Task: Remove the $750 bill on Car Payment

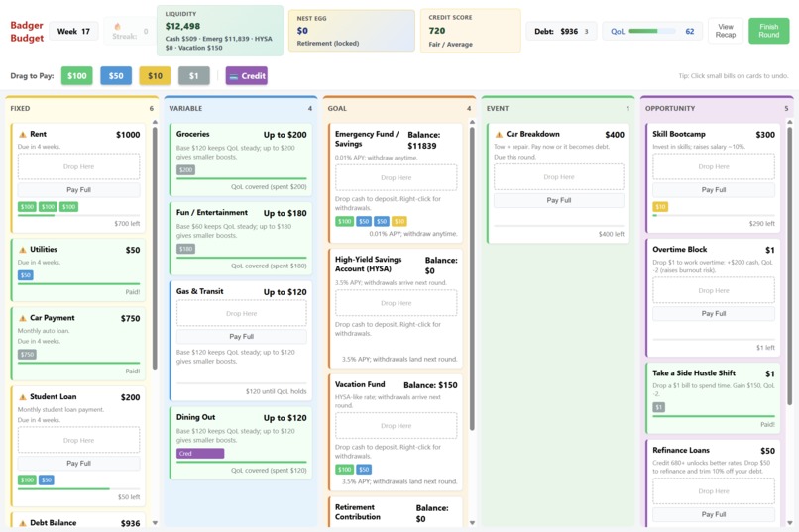Action: coord(27,355)
